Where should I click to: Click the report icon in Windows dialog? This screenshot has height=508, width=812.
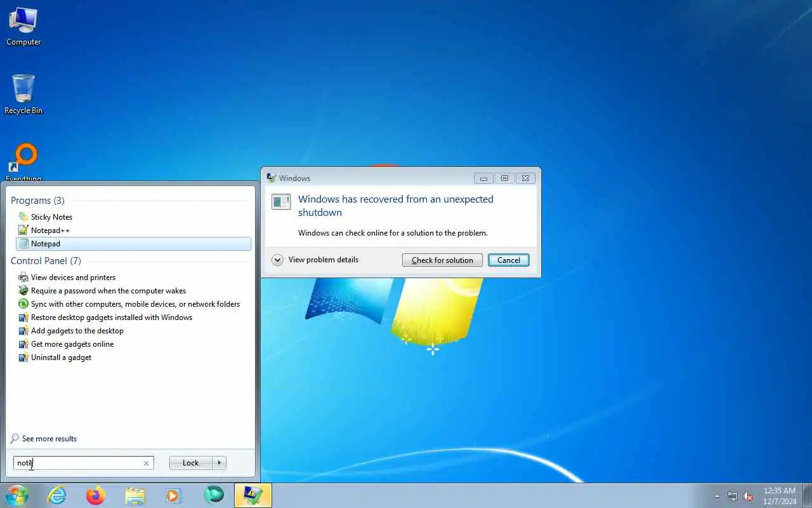pyautogui.click(x=281, y=202)
